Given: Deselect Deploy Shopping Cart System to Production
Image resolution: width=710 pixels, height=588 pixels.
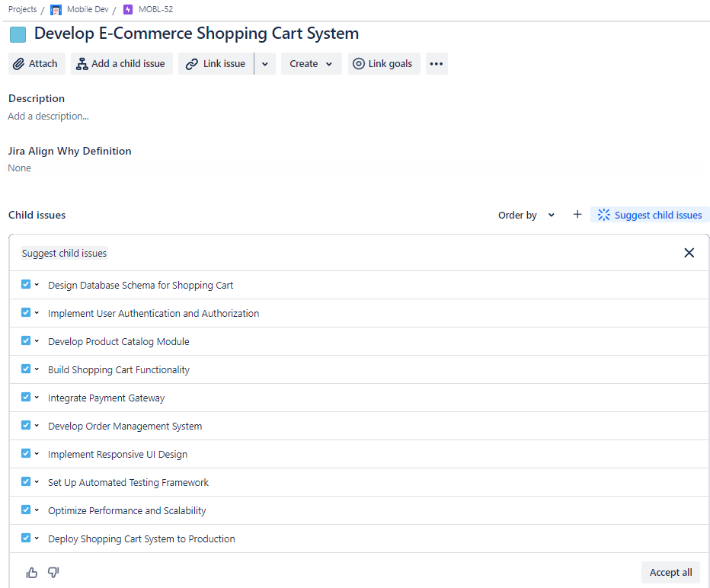Looking at the screenshot, I should 26,538.
